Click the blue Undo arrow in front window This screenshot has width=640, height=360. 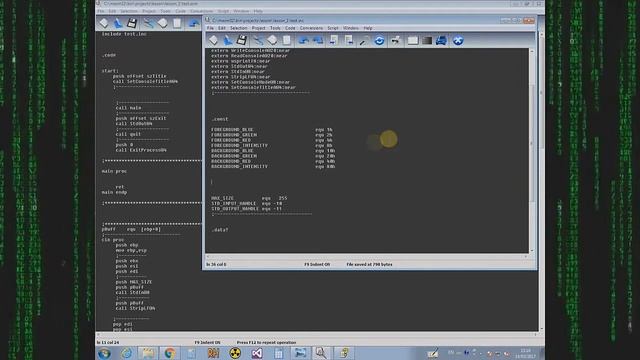coord(303,40)
